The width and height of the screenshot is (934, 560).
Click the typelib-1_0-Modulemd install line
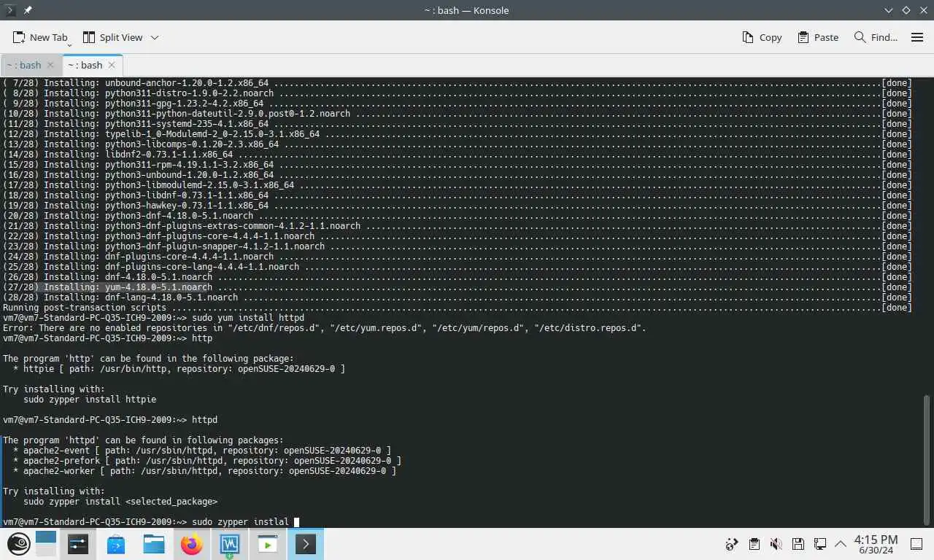click(x=458, y=134)
